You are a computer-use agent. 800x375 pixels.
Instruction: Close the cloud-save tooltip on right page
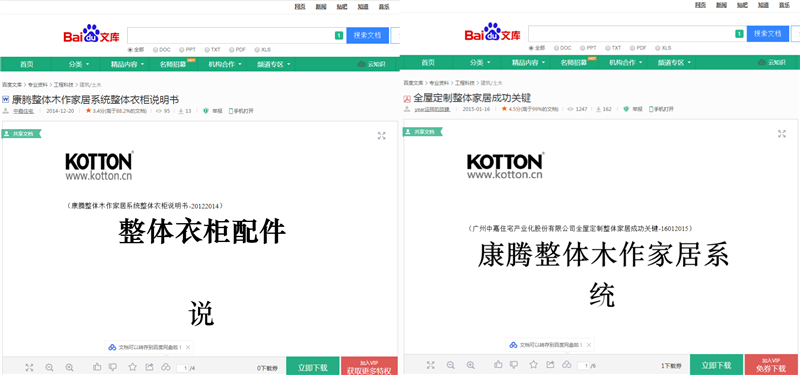(x=589, y=345)
